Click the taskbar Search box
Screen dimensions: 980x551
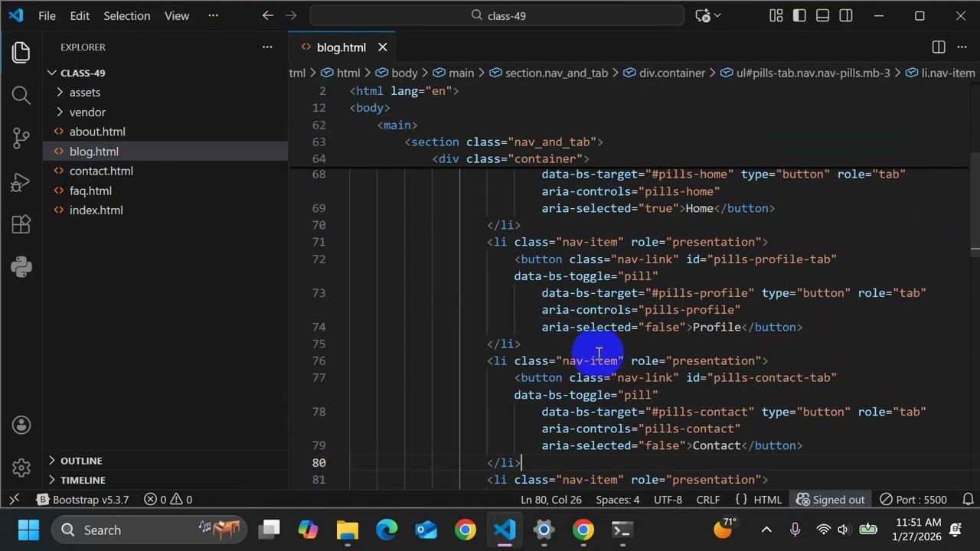(148, 530)
